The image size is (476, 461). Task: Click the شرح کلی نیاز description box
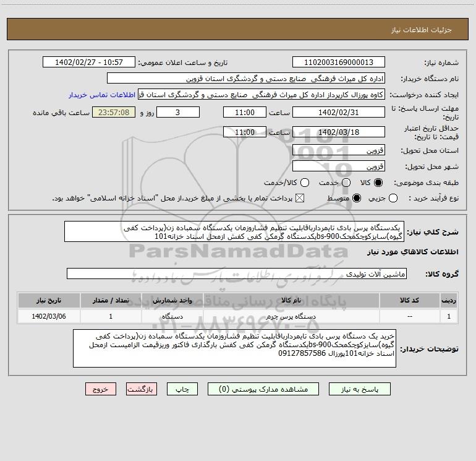[x=234, y=232]
